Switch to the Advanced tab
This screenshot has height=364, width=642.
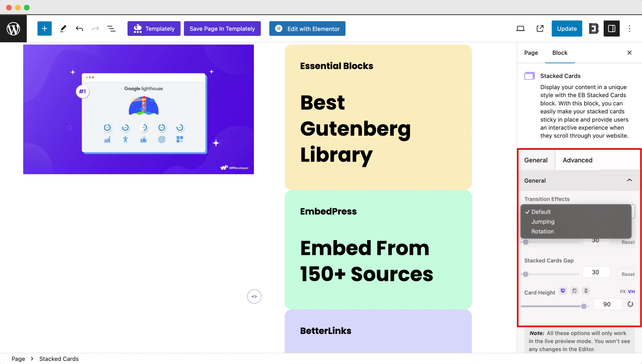click(577, 160)
